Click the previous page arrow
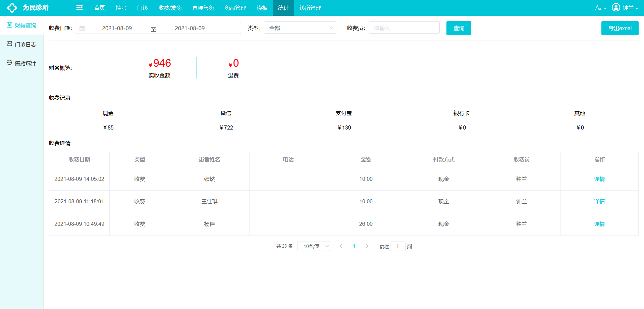The height and width of the screenshot is (309, 644). point(341,246)
